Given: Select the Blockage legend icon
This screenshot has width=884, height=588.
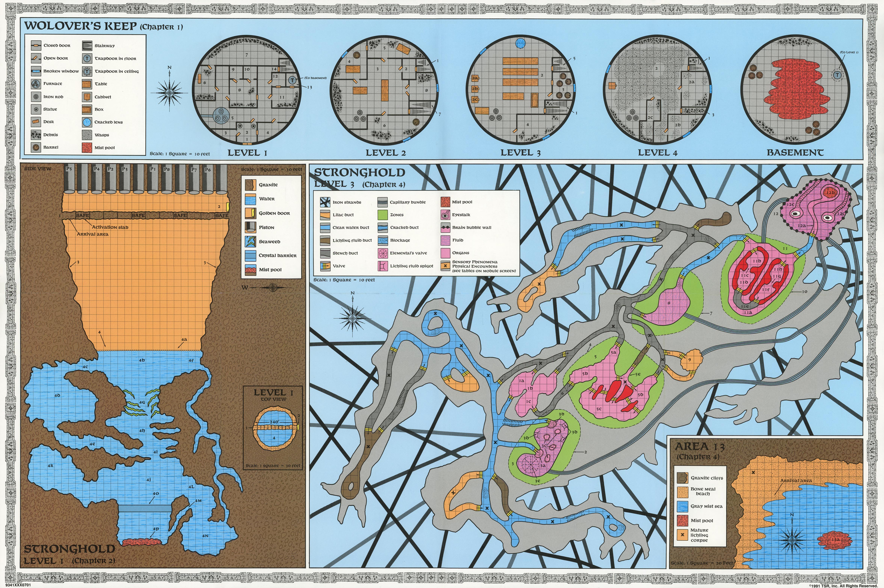Looking at the screenshot, I should pyautogui.click(x=382, y=240).
